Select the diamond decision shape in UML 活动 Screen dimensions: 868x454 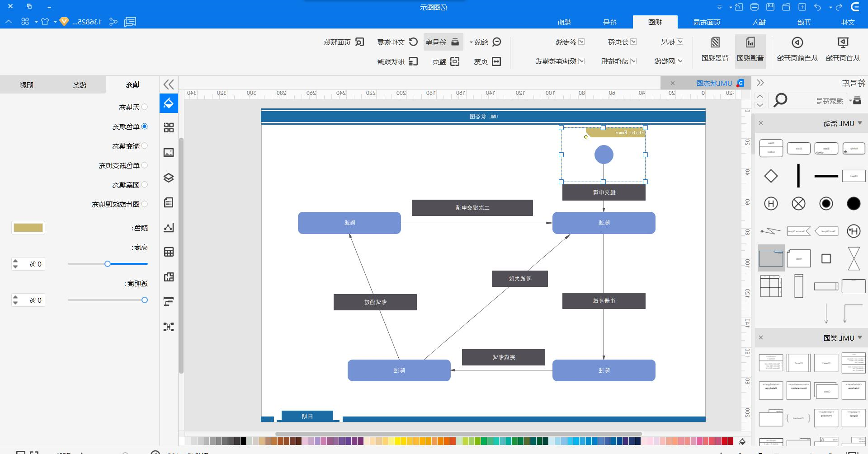[771, 176]
